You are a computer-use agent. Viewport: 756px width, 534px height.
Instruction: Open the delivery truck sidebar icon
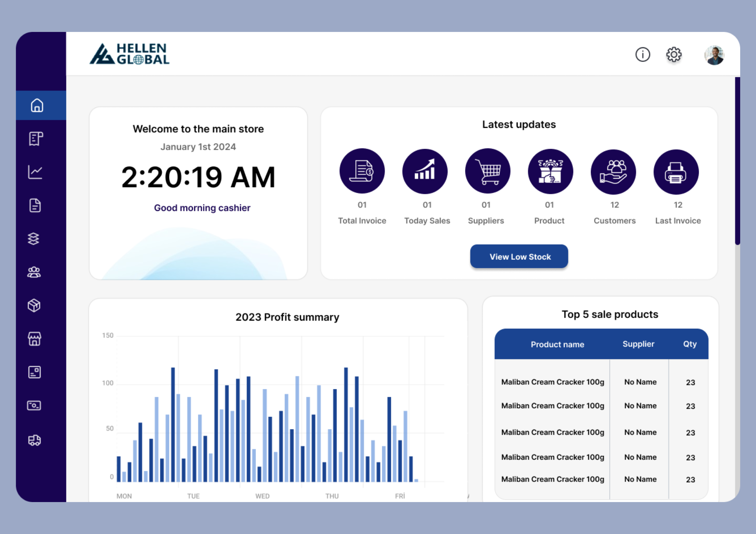click(34, 440)
